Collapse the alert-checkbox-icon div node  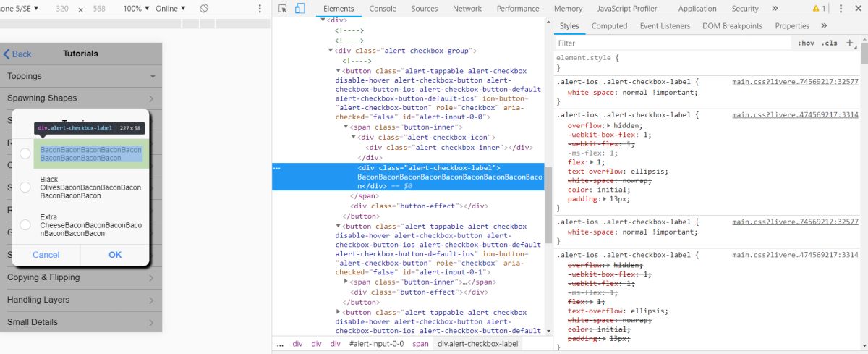pos(354,137)
